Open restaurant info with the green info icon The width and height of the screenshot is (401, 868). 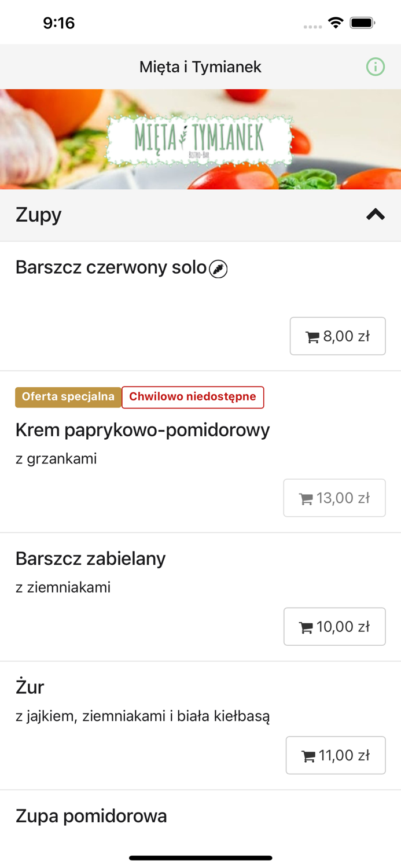(376, 67)
